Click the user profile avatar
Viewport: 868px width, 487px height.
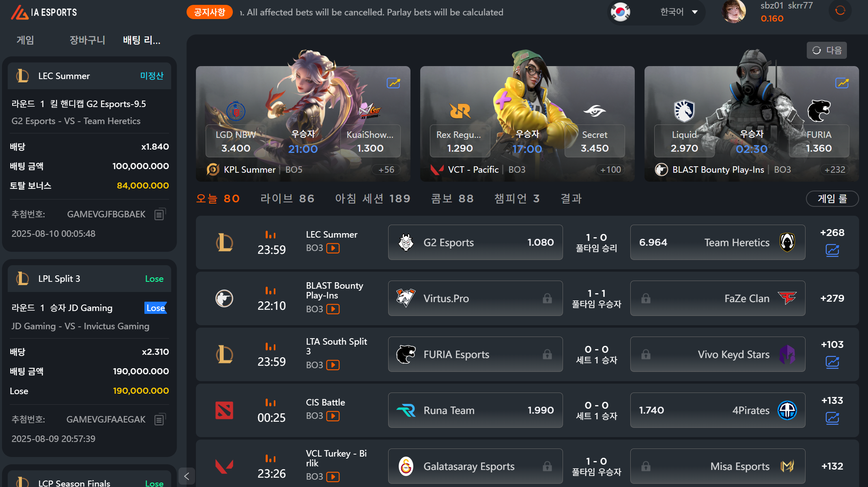[734, 11]
